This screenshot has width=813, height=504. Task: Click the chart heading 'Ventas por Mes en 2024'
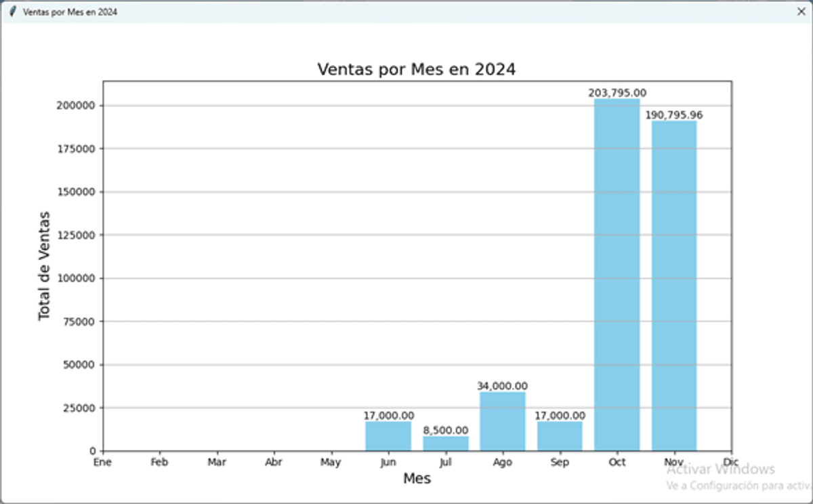(x=417, y=69)
